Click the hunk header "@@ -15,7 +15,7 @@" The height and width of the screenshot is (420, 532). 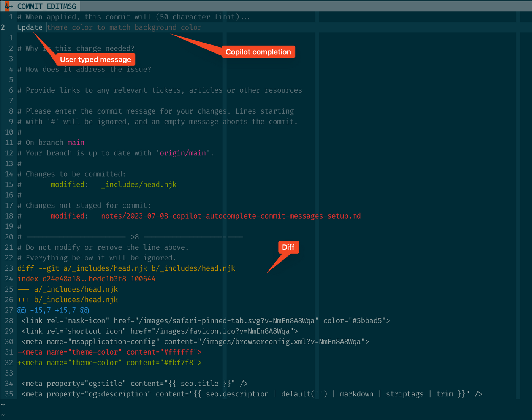(x=53, y=310)
